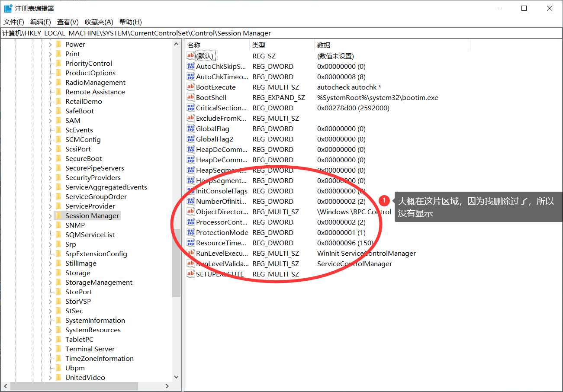Select the SCMConfig folder icon
Viewport: 563px width, 392px height.
(x=59, y=139)
